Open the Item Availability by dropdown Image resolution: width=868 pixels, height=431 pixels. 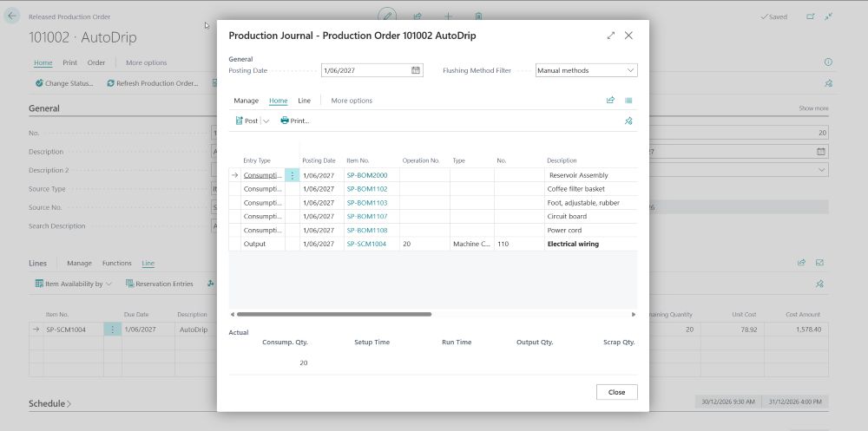tap(74, 284)
